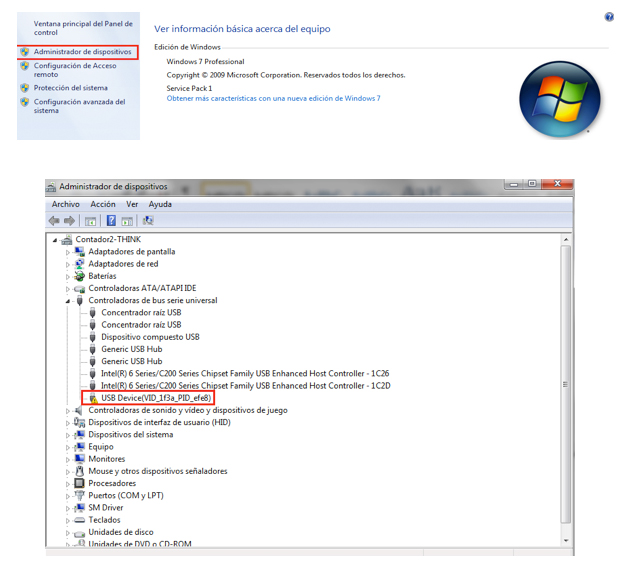Click the help question mark icon at top right
Image resolution: width=622 pixels, height=571 pixels.
tap(609, 17)
